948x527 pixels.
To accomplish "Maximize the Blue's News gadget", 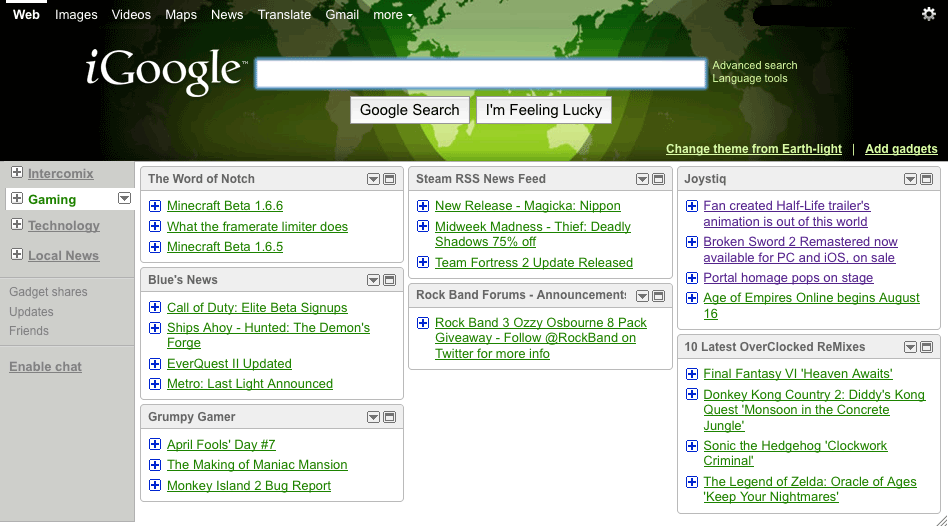I will point(390,280).
